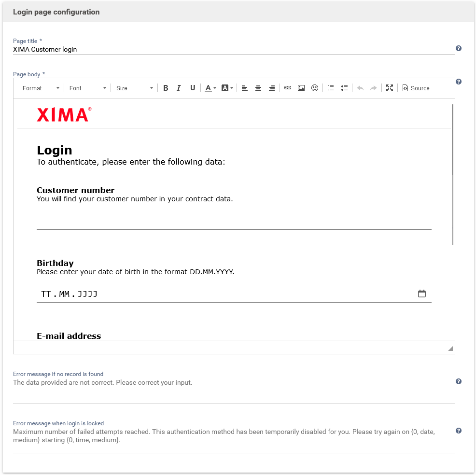476x475 pixels.
Task: Click the help icon next to Page title
Action: tap(459, 48)
